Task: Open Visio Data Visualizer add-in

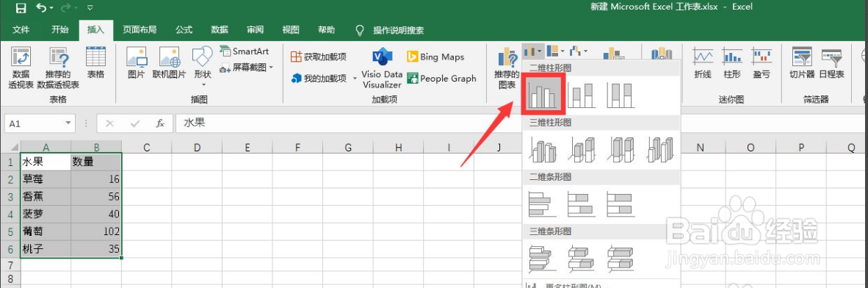Action: coord(382,68)
